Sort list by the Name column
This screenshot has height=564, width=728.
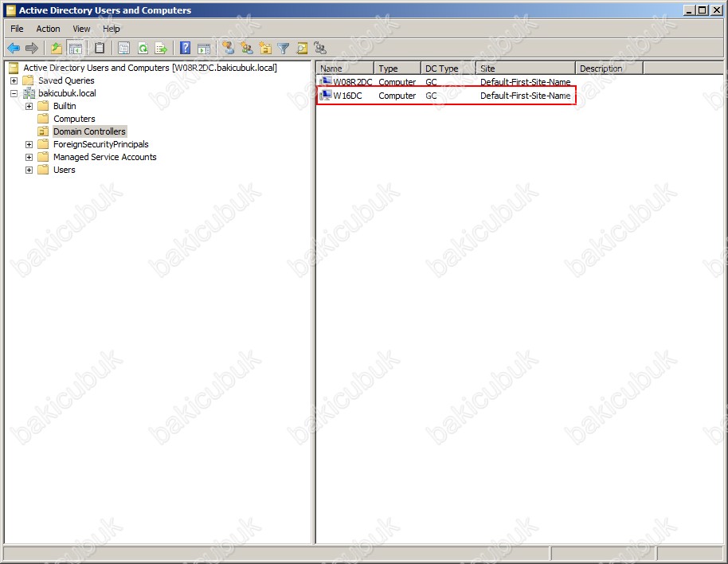click(x=345, y=69)
